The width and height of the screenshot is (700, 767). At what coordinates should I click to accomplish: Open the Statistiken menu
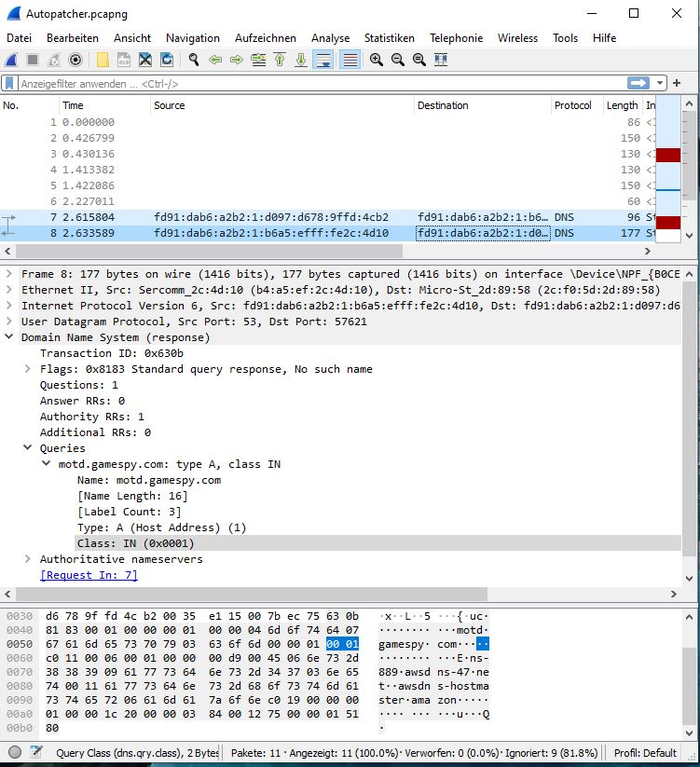[x=389, y=38]
